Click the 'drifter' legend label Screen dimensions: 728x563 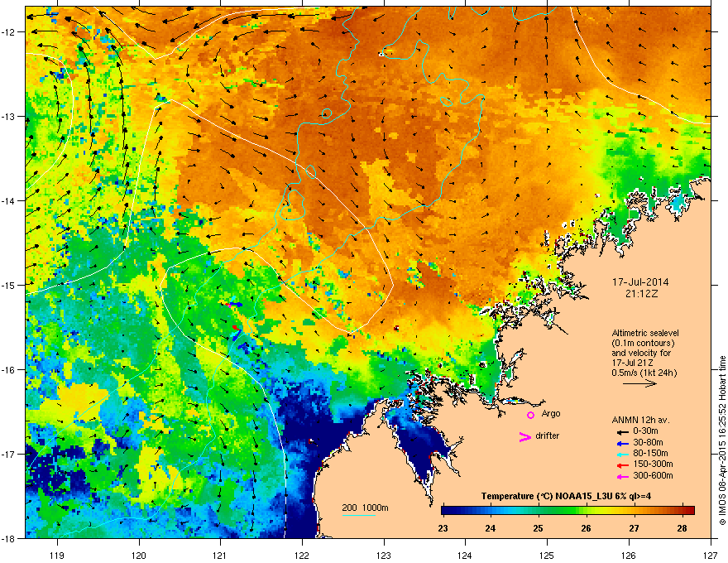coord(548,435)
